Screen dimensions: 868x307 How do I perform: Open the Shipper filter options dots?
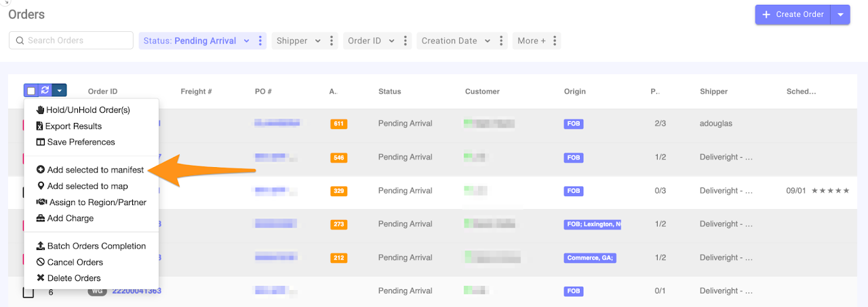332,41
